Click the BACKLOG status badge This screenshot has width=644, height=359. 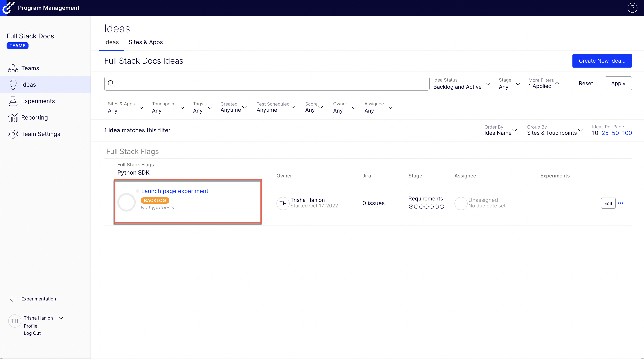click(x=155, y=200)
